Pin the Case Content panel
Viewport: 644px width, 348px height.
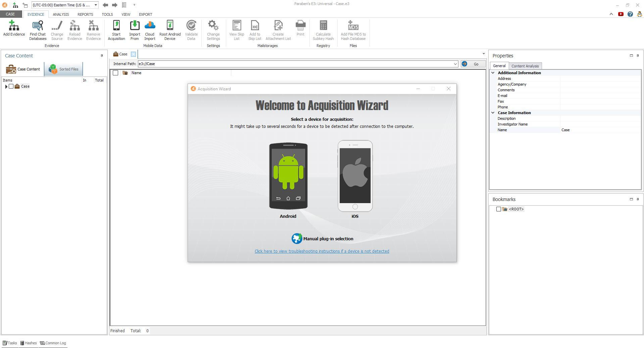[x=102, y=56]
